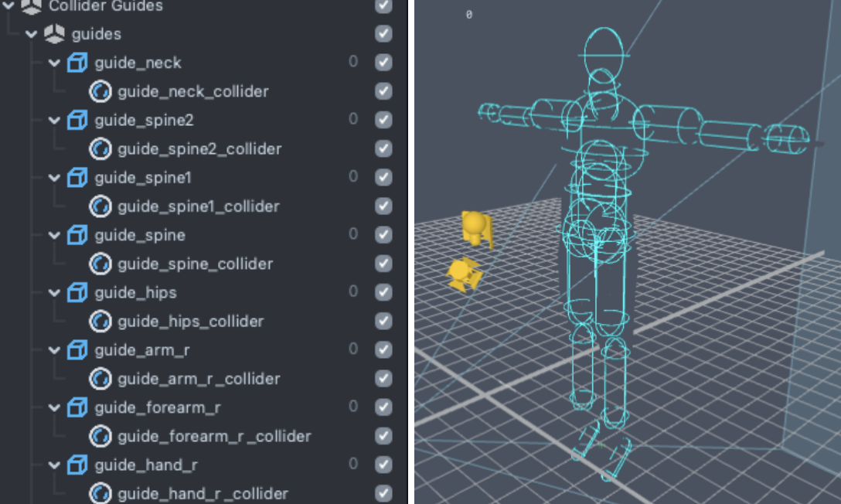Collapse the guide_arm_r tree node
Image resolution: width=841 pixels, height=504 pixels.
point(54,350)
